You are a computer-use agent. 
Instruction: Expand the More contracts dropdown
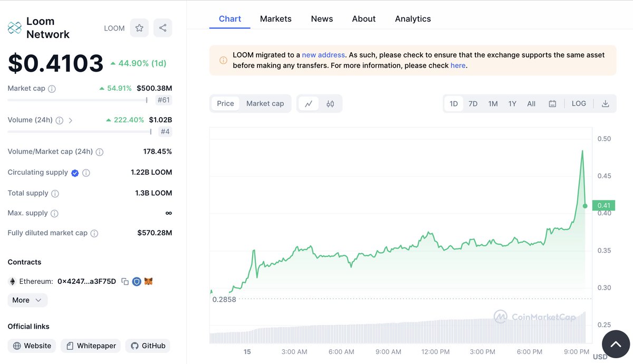27,300
